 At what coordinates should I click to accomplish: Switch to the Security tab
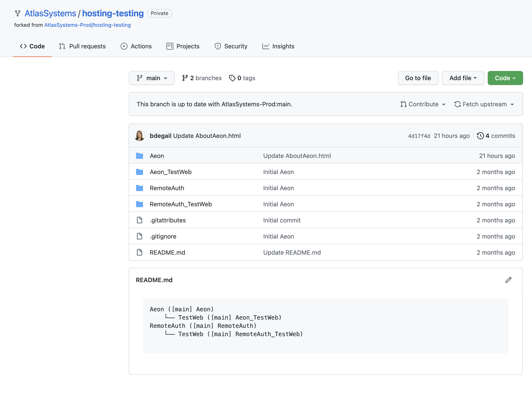coord(231,46)
